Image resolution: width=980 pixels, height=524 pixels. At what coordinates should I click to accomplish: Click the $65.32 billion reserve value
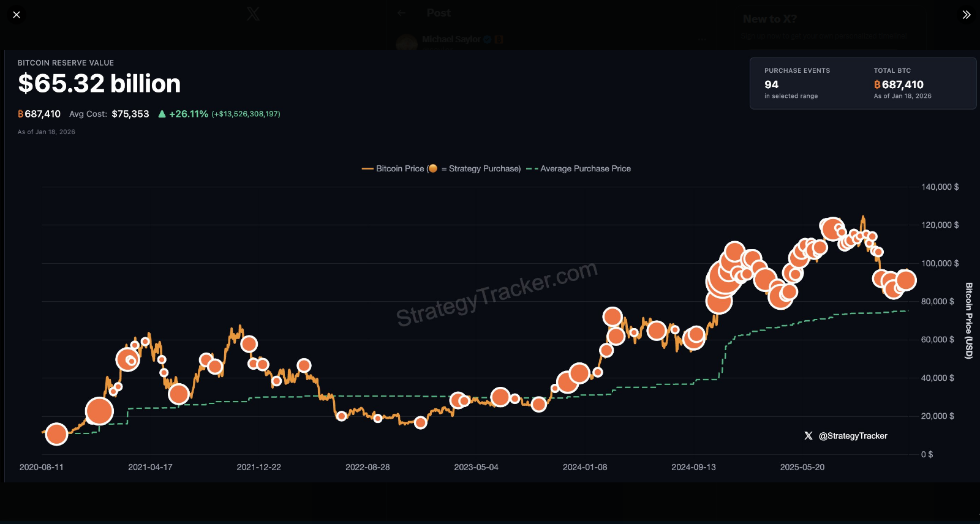[x=99, y=83]
